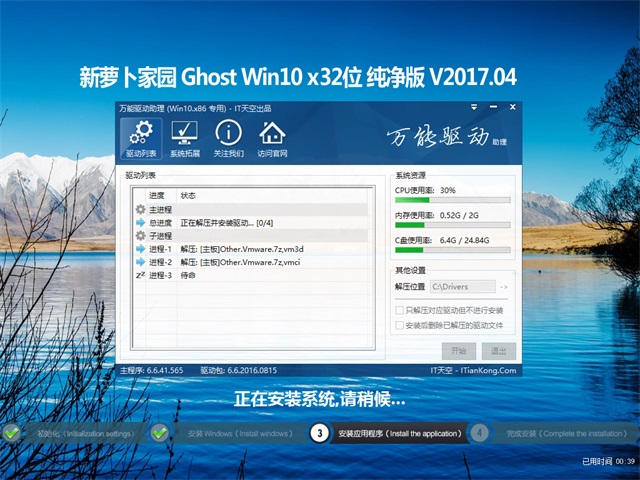The width and height of the screenshot is (640, 480).
Task: Click the green check for step 初始化
Action: click(x=12, y=433)
